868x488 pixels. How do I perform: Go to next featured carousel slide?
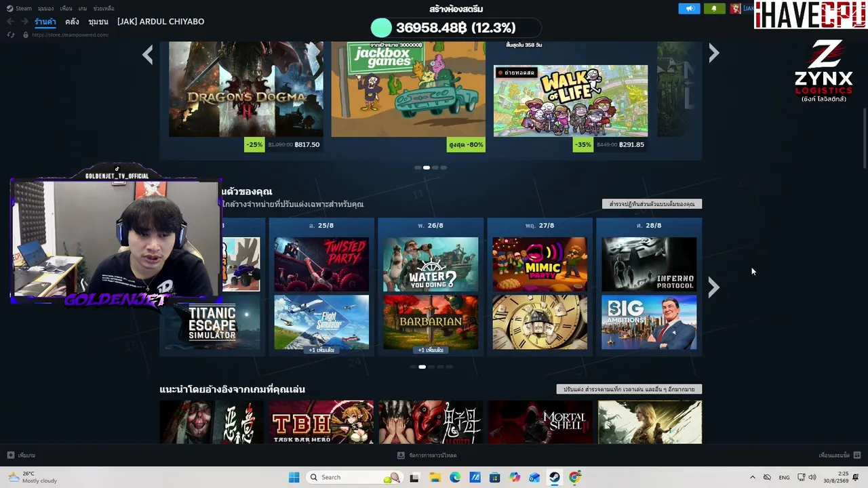coord(713,53)
